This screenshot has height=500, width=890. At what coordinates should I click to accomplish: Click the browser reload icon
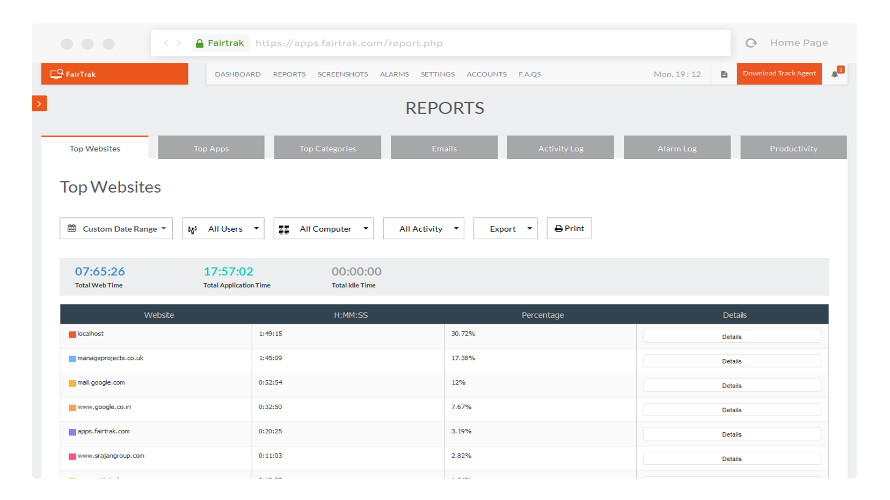pyautogui.click(x=751, y=43)
